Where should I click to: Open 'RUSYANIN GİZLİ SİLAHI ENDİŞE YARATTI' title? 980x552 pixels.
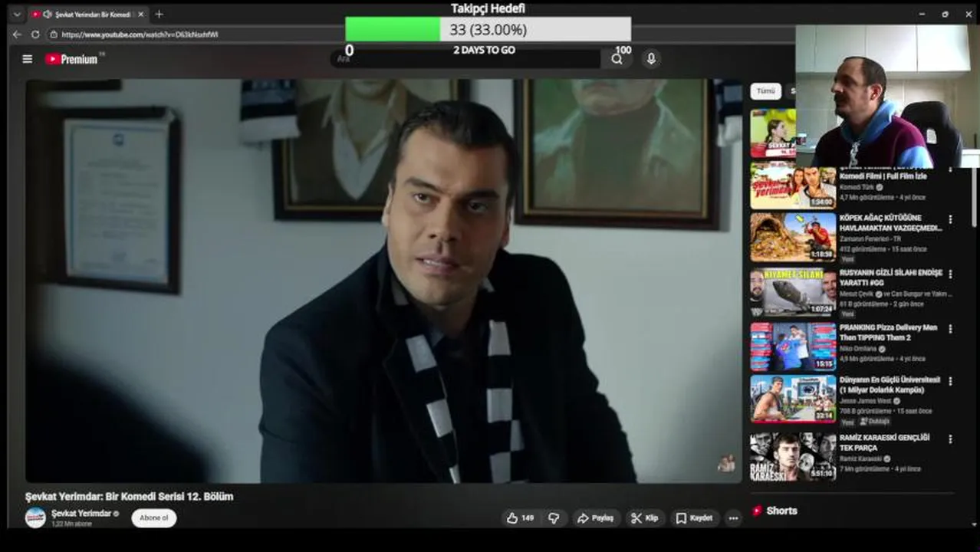890,278
